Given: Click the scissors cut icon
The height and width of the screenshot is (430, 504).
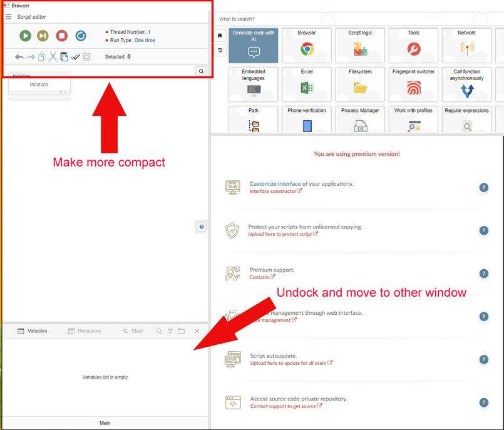Looking at the screenshot, I should pyautogui.click(x=53, y=57).
